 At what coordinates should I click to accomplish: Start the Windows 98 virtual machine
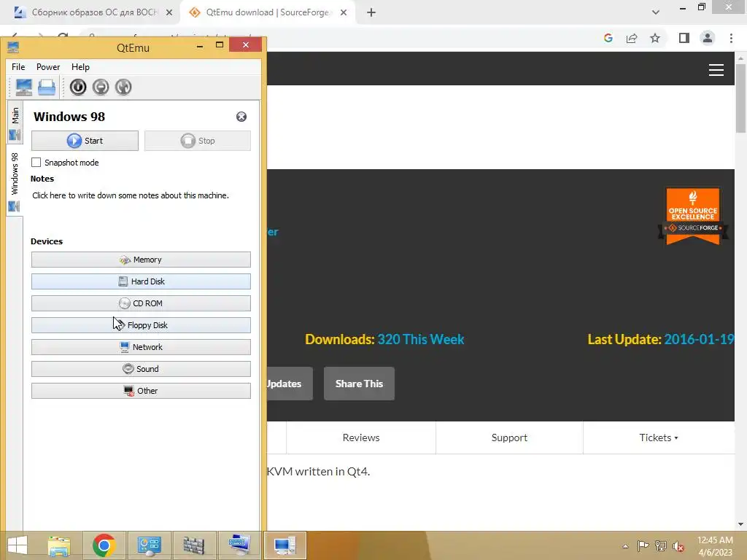click(x=85, y=141)
